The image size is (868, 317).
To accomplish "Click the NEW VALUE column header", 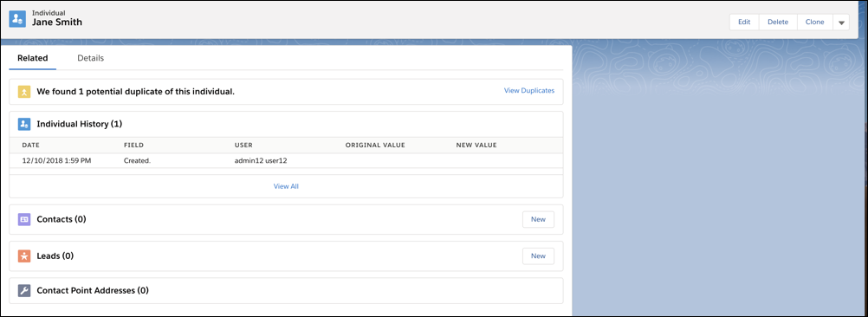I will tap(476, 145).
